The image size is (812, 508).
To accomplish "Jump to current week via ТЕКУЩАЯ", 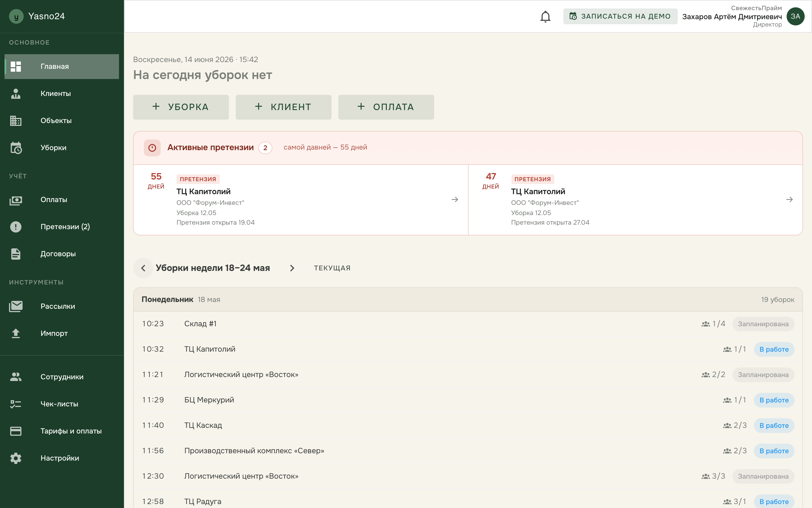I will (x=332, y=268).
